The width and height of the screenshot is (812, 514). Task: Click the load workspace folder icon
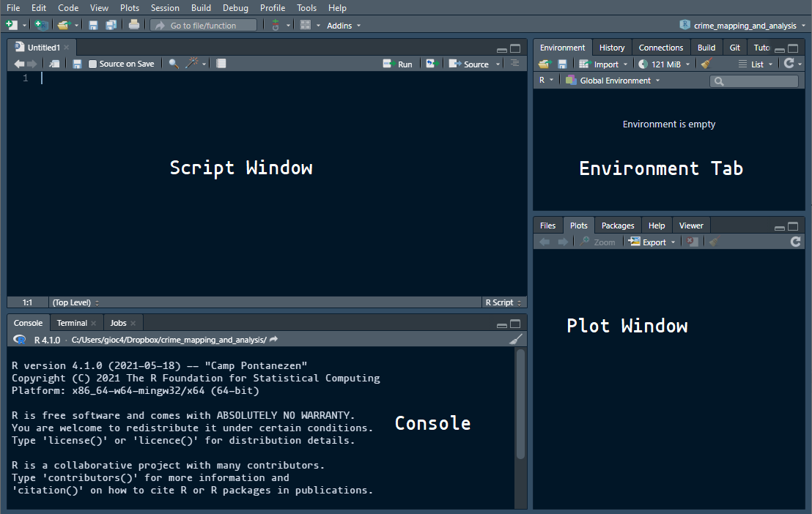coord(544,64)
